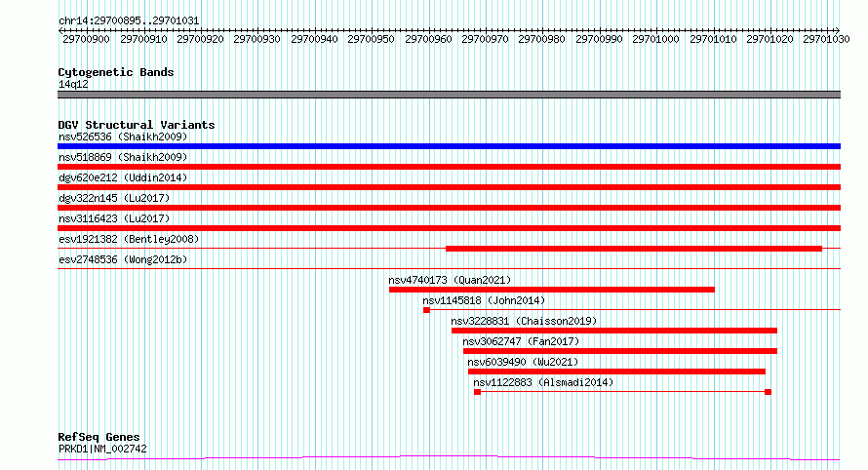868x470 pixels.
Task: Click the nsv3062747 (Fan2017) label
Action: pos(521,341)
